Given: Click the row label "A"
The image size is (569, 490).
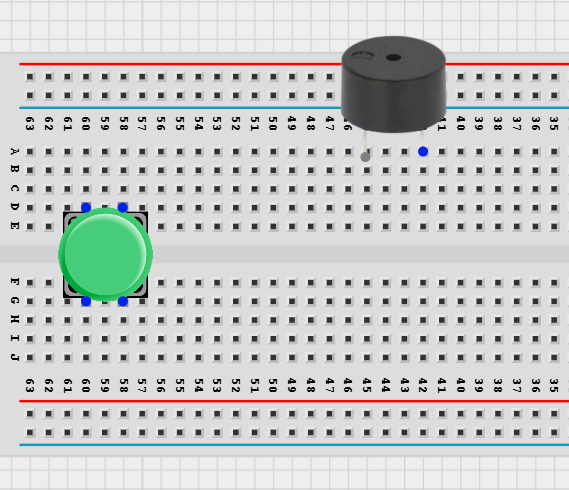Looking at the screenshot, I should [x=15, y=151].
